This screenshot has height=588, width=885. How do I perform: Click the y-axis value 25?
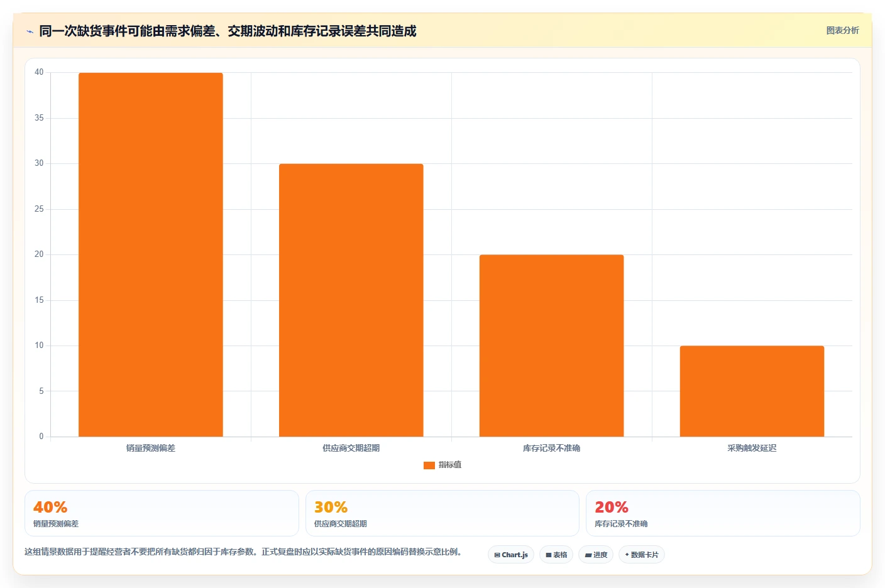(x=39, y=209)
